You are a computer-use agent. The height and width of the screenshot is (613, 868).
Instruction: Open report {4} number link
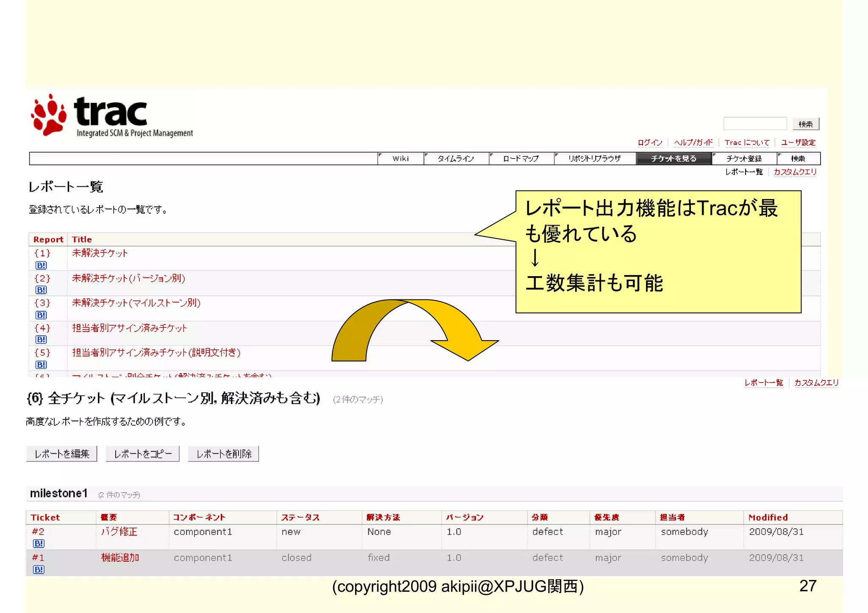[42, 328]
